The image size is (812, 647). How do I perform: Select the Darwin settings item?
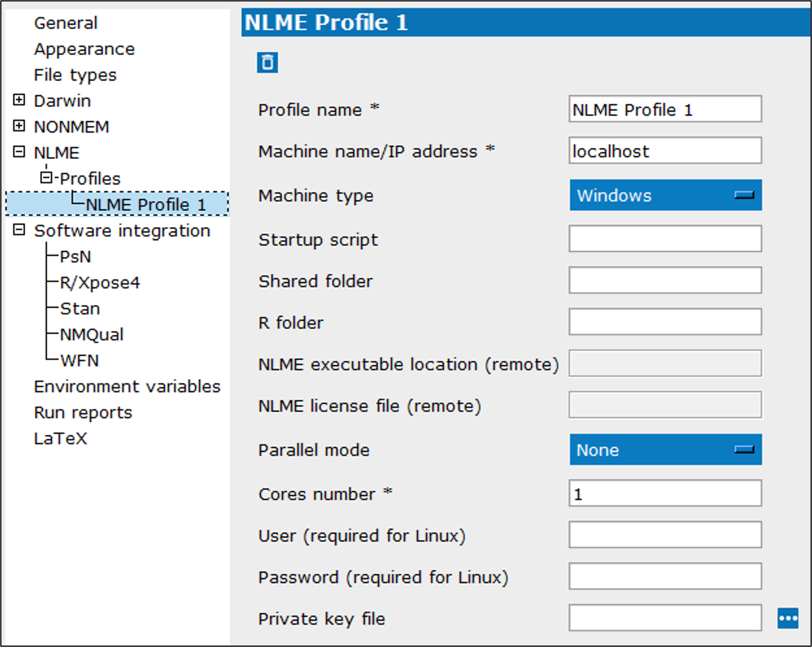pos(62,101)
